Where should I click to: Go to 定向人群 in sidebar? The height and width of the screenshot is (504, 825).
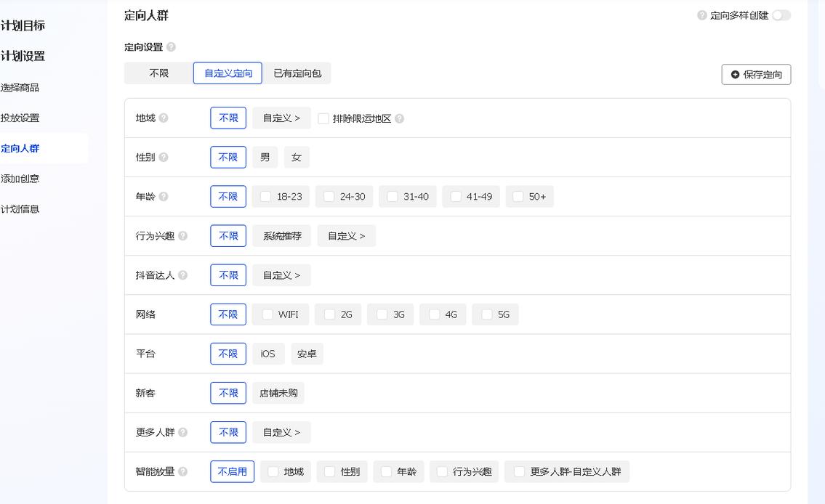(20, 148)
